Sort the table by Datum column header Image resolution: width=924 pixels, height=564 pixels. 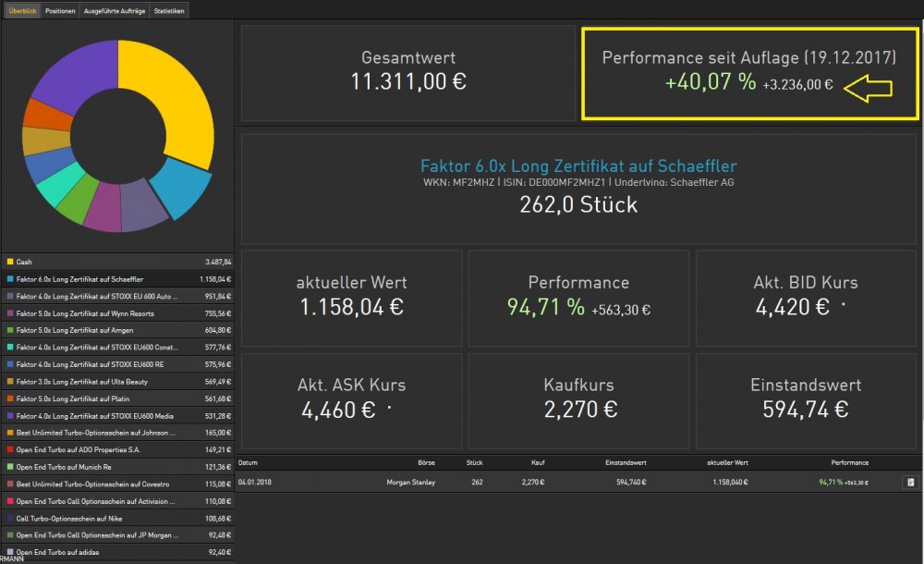tap(246, 461)
